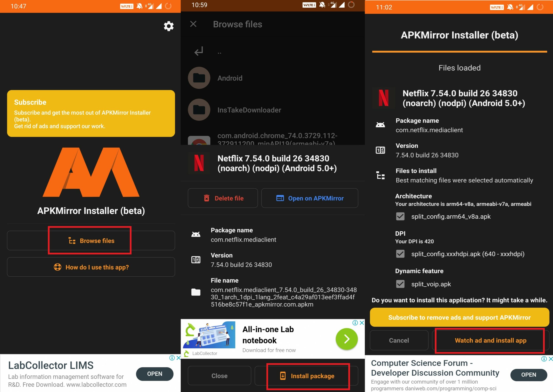Toggle the split_config.xxxhdpi.apk checkbox

[400, 254]
